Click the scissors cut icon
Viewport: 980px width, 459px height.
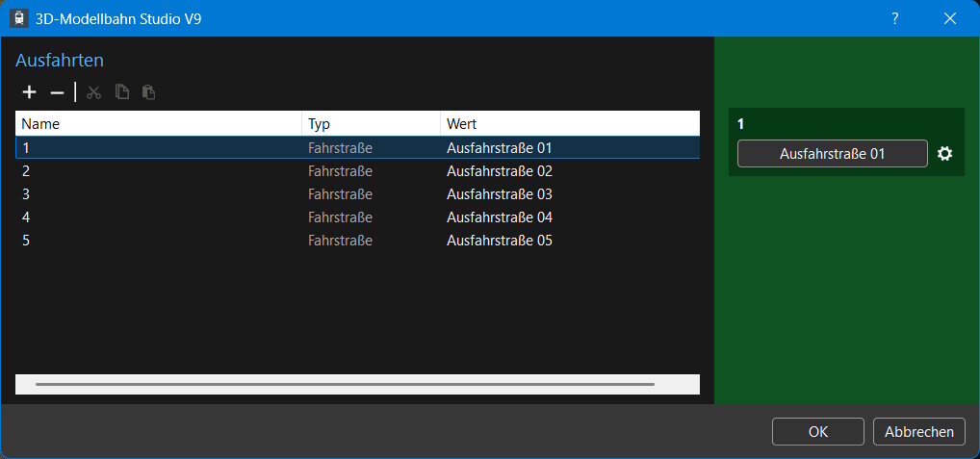[93, 92]
